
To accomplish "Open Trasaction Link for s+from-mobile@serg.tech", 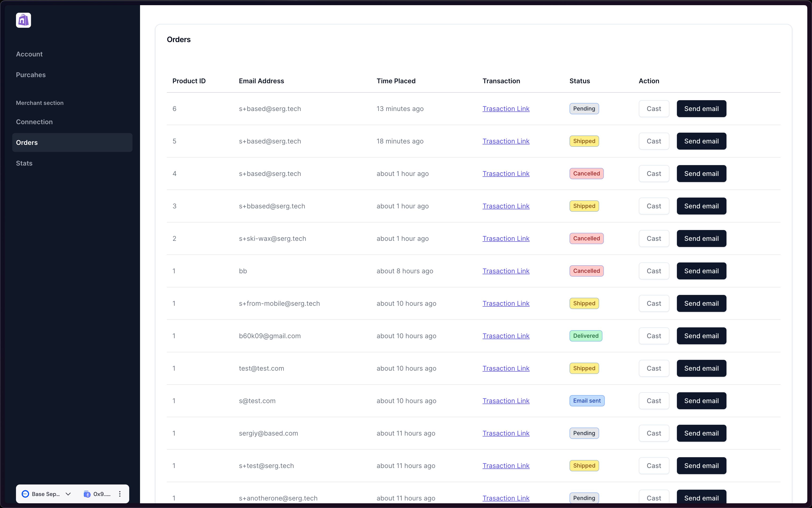I will pos(506,303).
